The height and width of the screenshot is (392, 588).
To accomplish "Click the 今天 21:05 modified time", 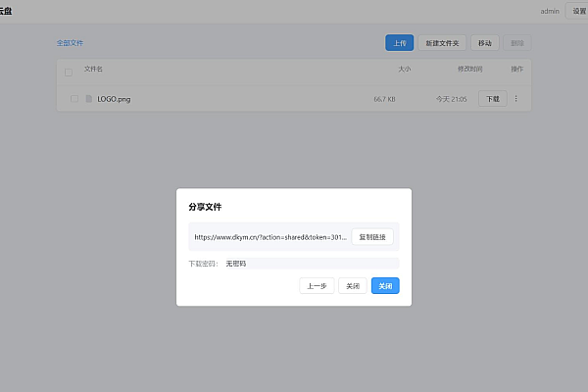I will point(452,99).
